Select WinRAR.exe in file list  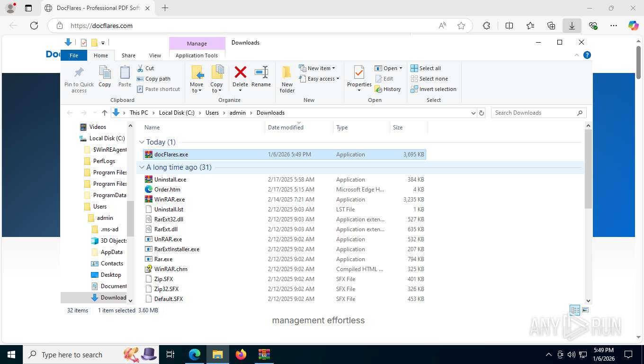pyautogui.click(x=284, y=199)
